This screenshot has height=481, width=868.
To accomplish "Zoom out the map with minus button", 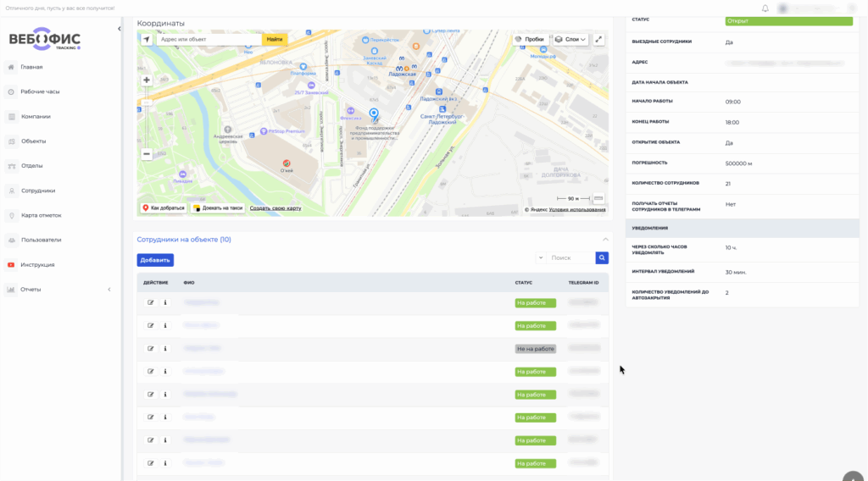I will click(147, 154).
